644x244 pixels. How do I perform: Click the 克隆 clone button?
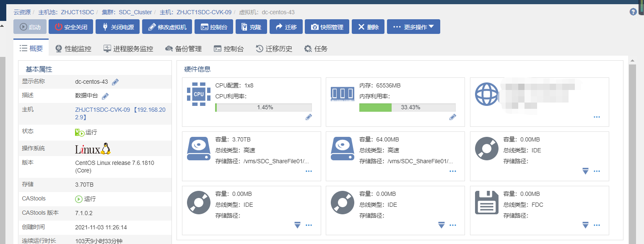(251, 27)
